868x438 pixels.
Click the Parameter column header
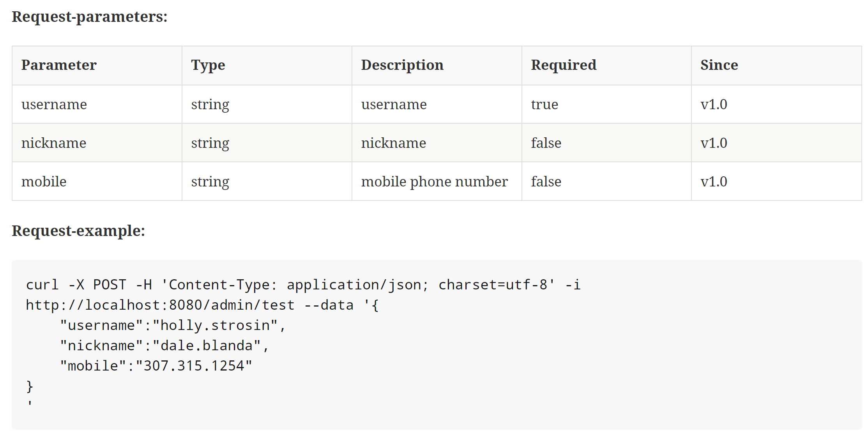click(59, 65)
